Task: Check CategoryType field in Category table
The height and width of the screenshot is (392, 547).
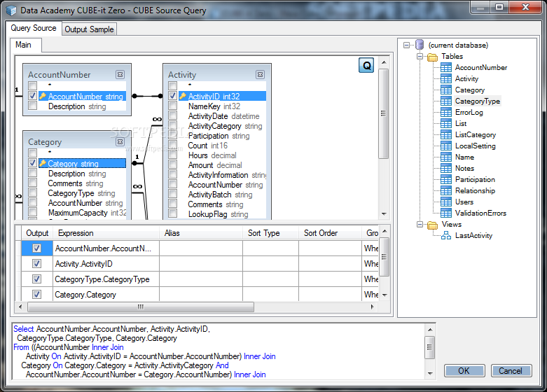Action: pyautogui.click(x=32, y=192)
